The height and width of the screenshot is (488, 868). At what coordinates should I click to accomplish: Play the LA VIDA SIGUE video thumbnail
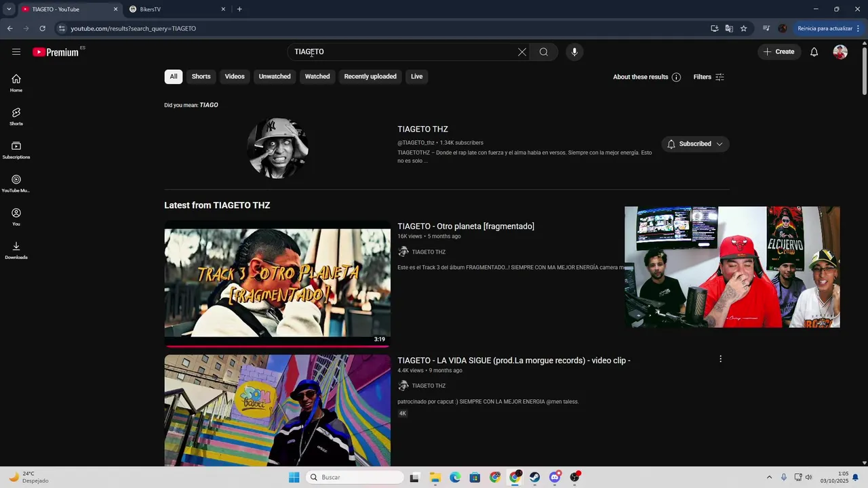(277, 410)
